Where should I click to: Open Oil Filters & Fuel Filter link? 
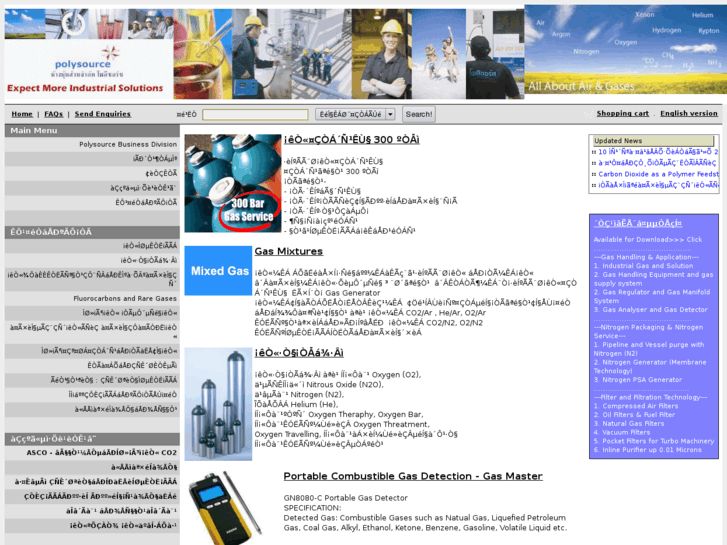click(x=634, y=415)
